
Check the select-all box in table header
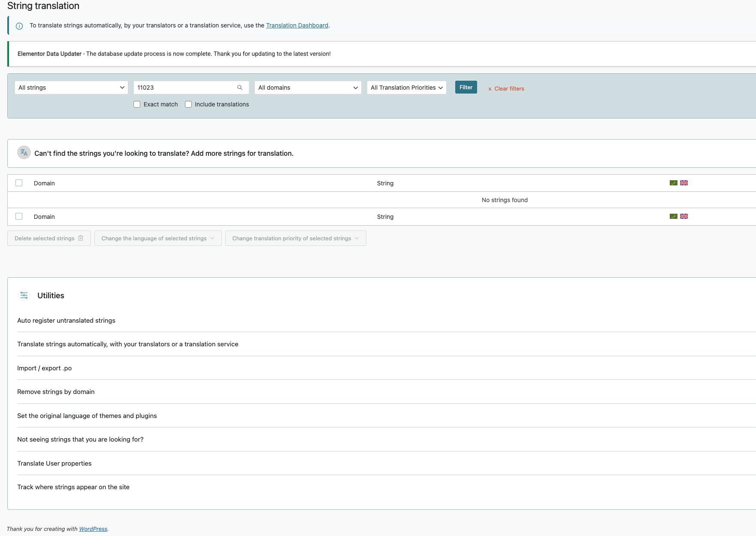pyautogui.click(x=19, y=183)
